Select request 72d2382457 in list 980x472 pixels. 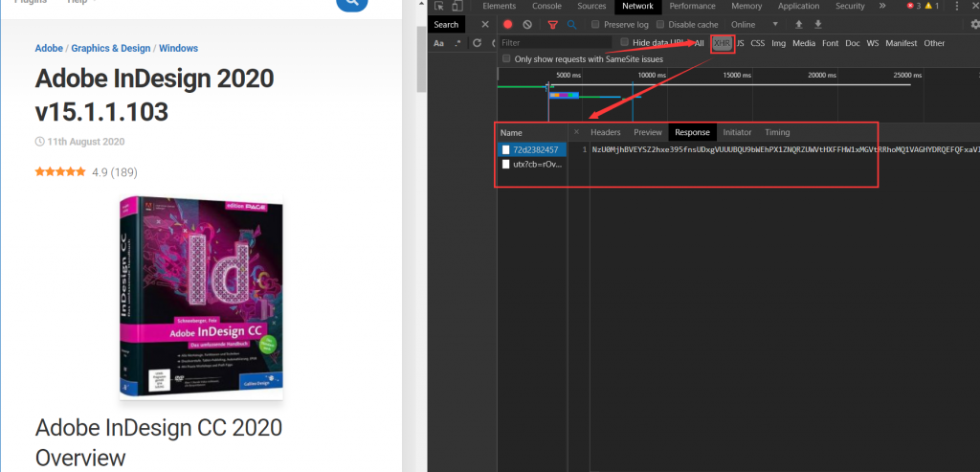pos(532,150)
